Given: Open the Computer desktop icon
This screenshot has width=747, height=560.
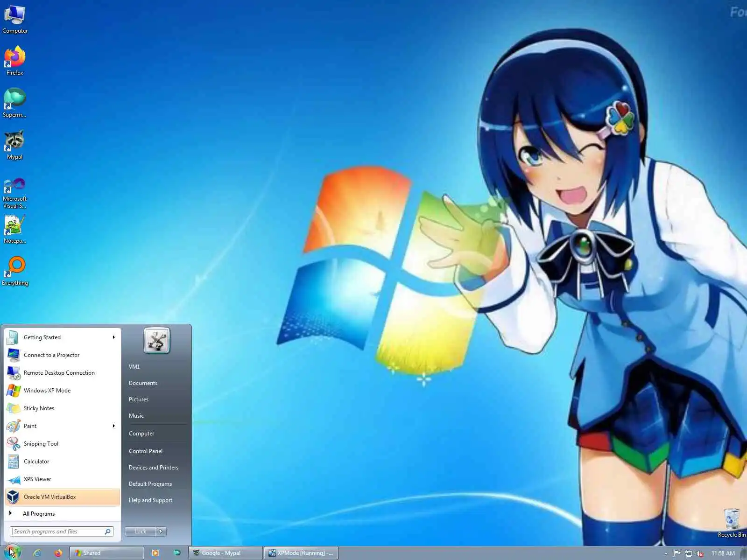Looking at the screenshot, I should pos(15,20).
